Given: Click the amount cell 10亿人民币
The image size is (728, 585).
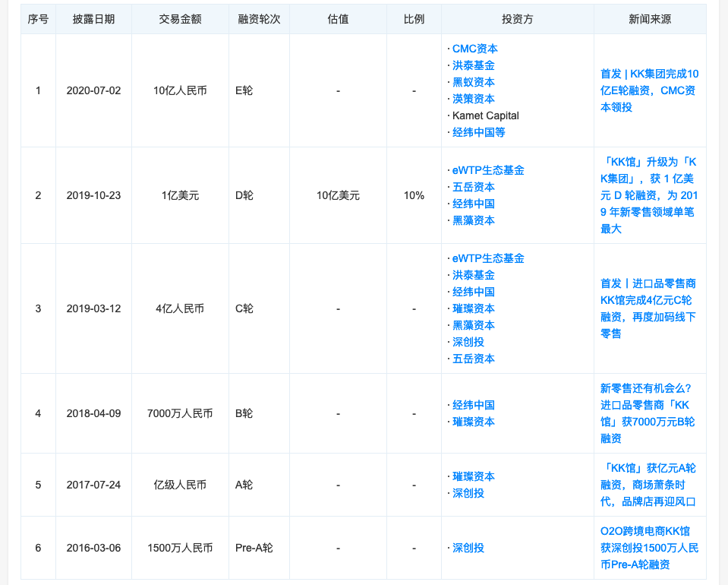Looking at the screenshot, I should click(x=180, y=90).
